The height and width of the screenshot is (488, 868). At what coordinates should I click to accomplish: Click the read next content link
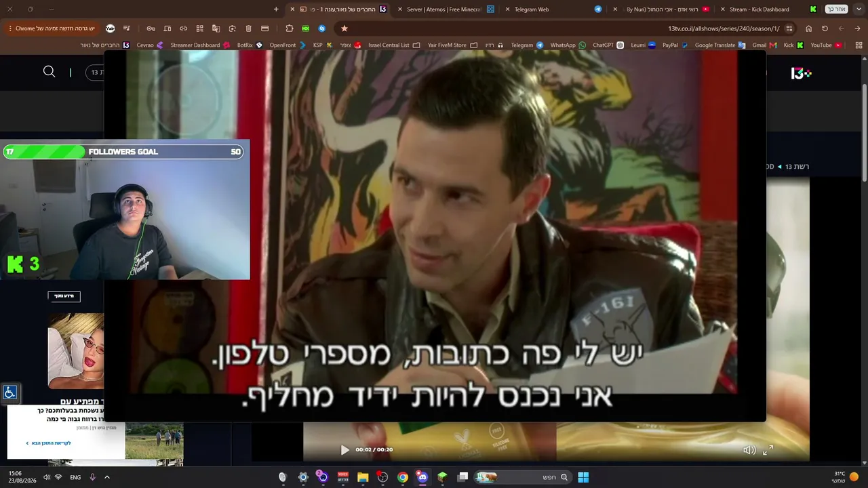pyautogui.click(x=48, y=443)
